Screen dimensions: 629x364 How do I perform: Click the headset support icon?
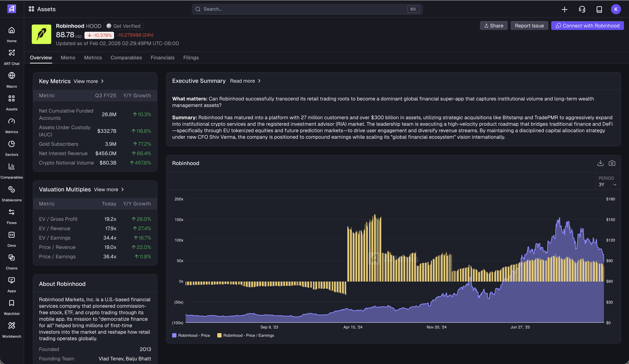(x=582, y=9)
